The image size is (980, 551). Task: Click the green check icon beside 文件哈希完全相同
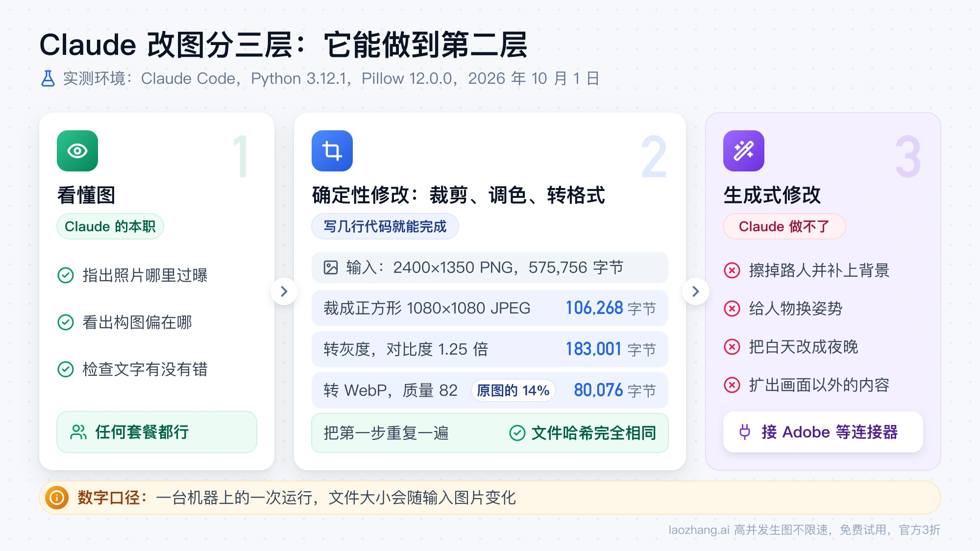pos(517,433)
